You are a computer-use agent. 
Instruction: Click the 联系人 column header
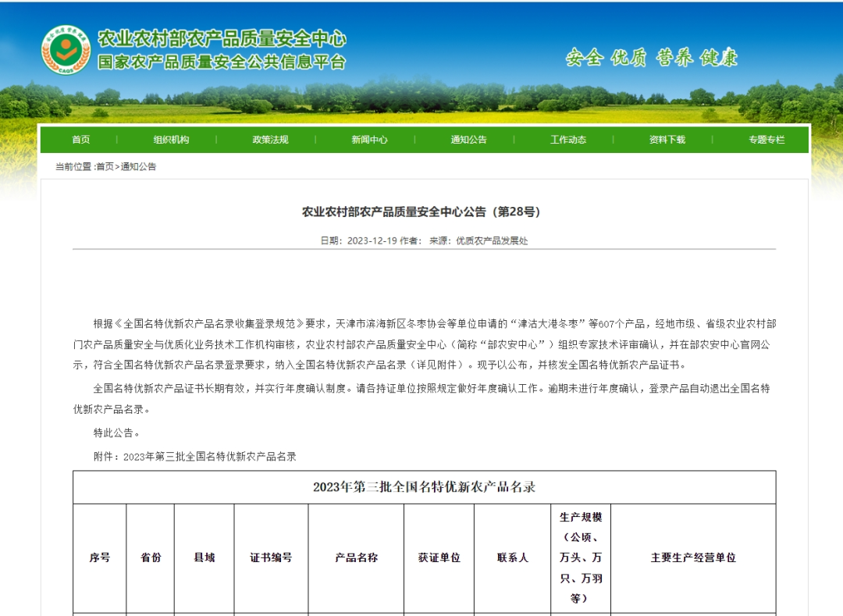(513, 558)
